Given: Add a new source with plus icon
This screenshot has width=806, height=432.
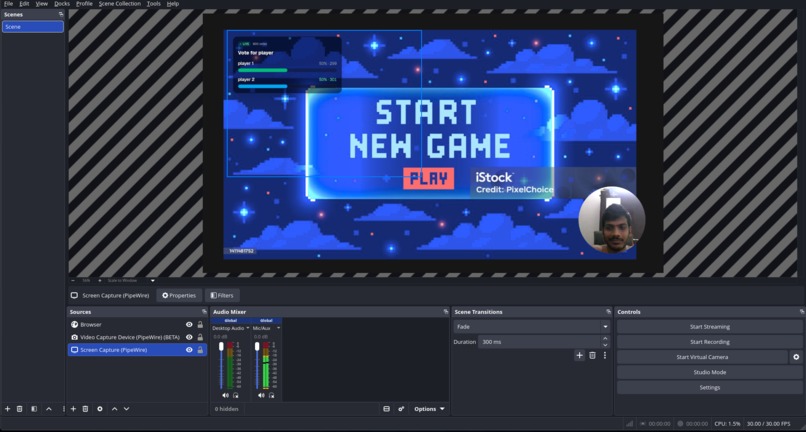Looking at the screenshot, I should pyautogui.click(x=73, y=409).
